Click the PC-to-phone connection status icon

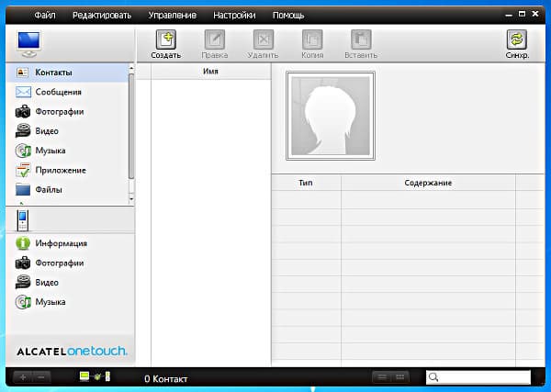pyautogui.click(x=95, y=376)
